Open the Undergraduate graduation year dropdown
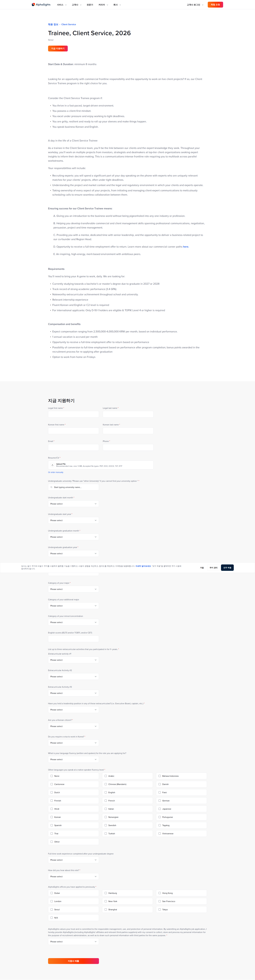 click(74, 554)
